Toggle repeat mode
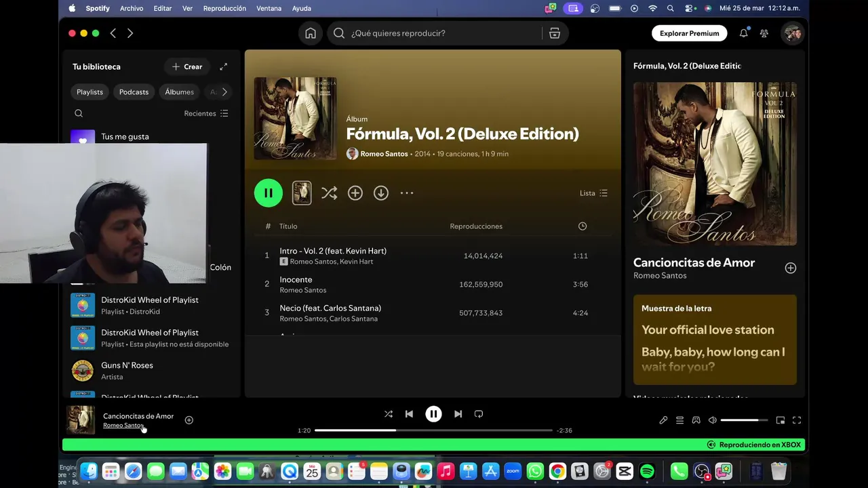The height and width of the screenshot is (488, 868). [x=479, y=414]
